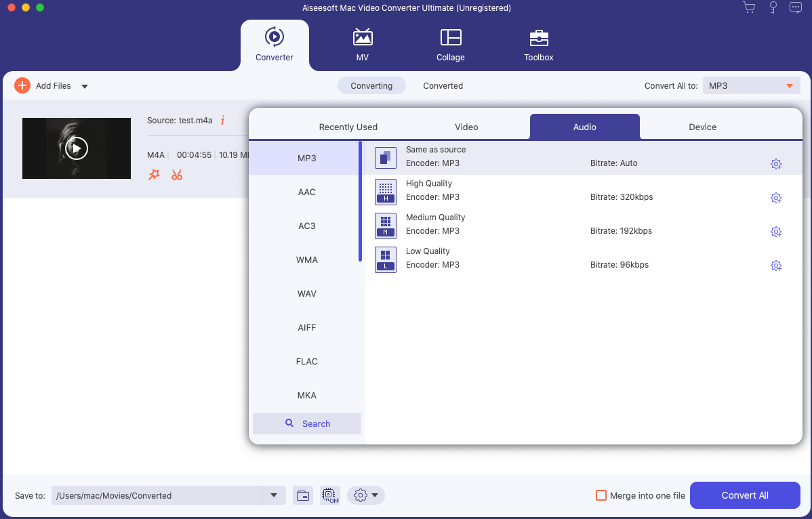Open the output folder icon
The image size is (812, 519).
pos(303,495)
